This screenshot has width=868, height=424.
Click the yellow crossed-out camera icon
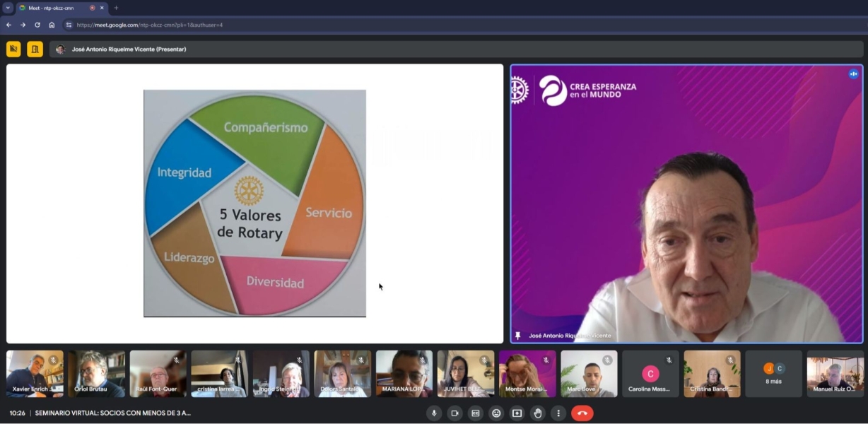coord(13,49)
